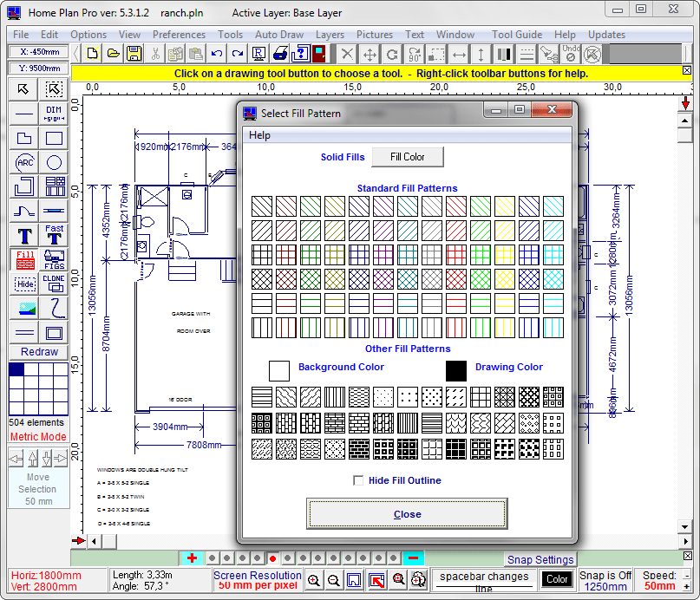The width and height of the screenshot is (700, 600).
Task: Click the picture insert tool icon
Action: [x=23, y=309]
